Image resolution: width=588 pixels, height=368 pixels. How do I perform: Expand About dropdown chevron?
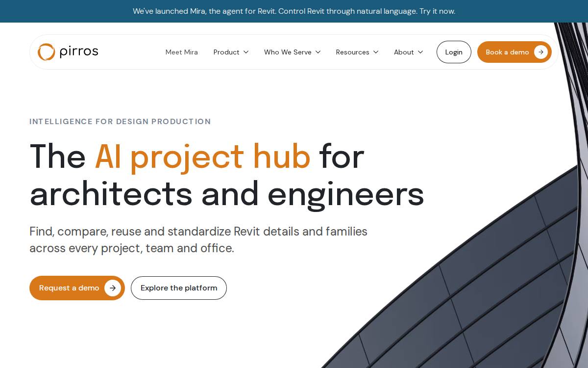(x=420, y=52)
